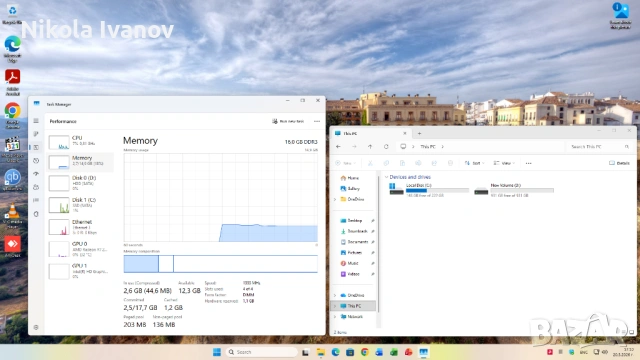
Task: Open Microsoft Store from taskbar
Action: [x=350, y=352]
